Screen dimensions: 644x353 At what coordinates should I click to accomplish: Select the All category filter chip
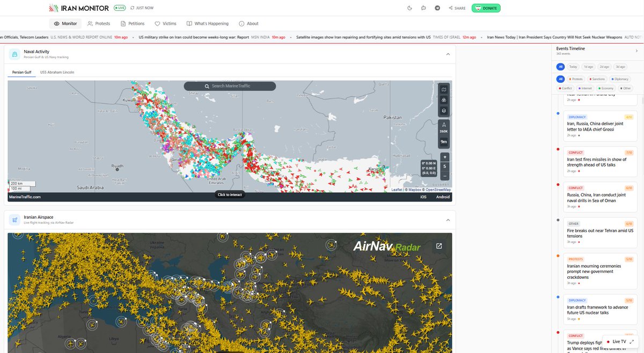point(560,79)
